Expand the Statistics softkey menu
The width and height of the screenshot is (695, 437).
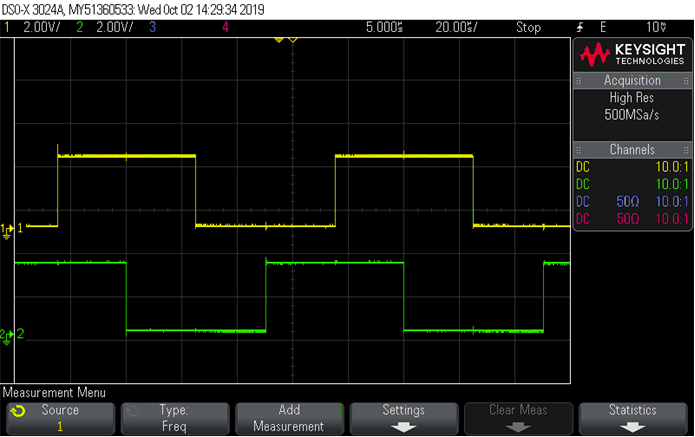(x=632, y=418)
